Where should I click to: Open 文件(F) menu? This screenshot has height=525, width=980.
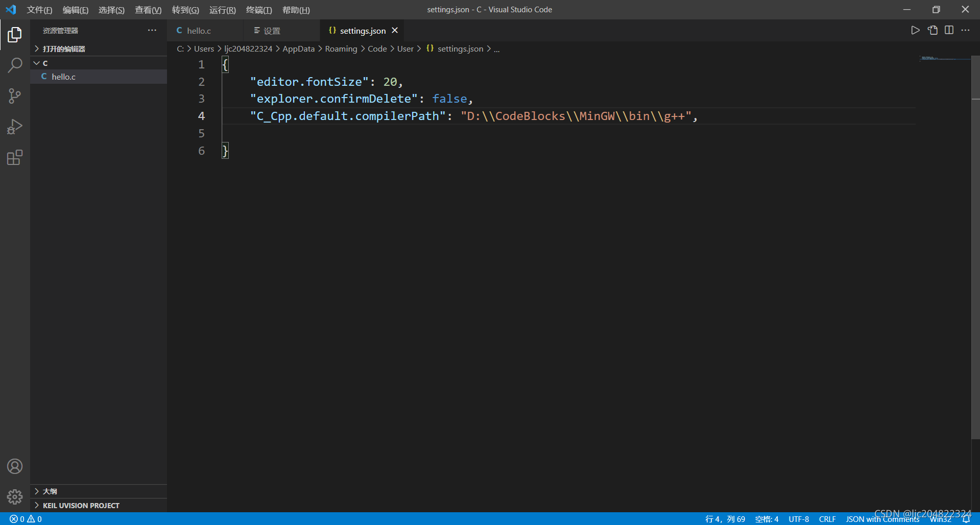pyautogui.click(x=39, y=10)
